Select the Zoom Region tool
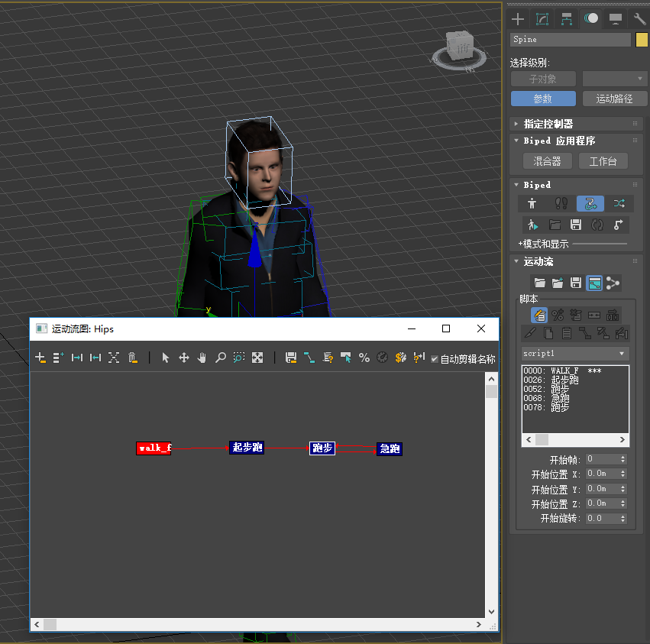This screenshot has height=644, width=650. pyautogui.click(x=239, y=358)
